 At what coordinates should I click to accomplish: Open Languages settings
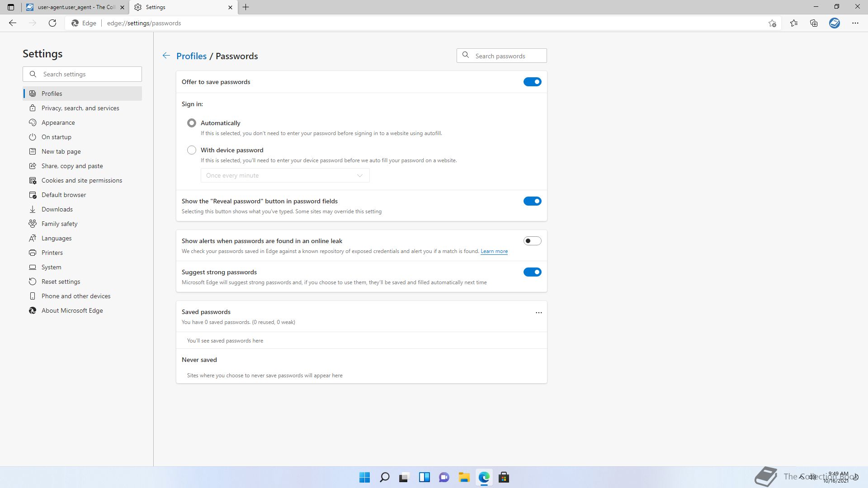[x=82, y=238]
